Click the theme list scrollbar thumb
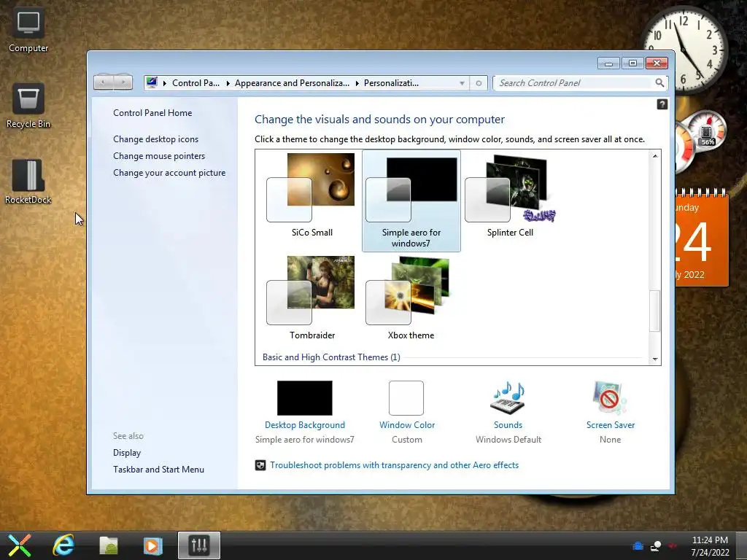The image size is (747, 560). point(655,311)
